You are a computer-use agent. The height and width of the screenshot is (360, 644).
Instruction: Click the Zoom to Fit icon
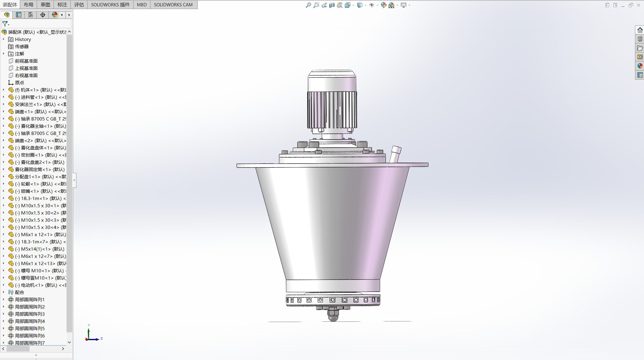(x=308, y=5)
